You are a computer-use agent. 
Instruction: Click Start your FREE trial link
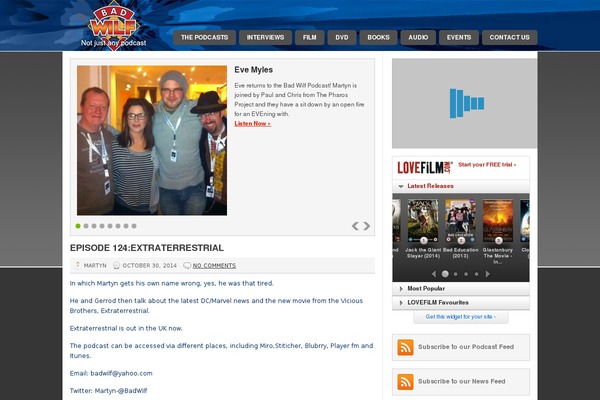[x=487, y=165]
